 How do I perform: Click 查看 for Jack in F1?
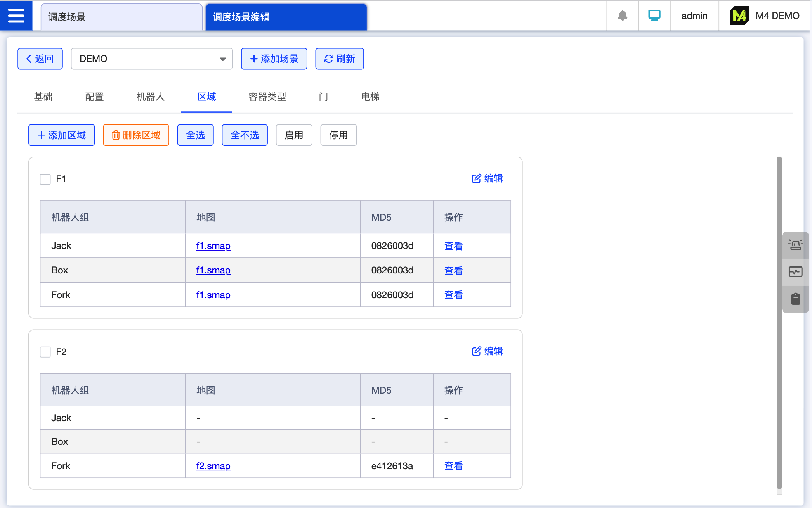pyautogui.click(x=453, y=246)
